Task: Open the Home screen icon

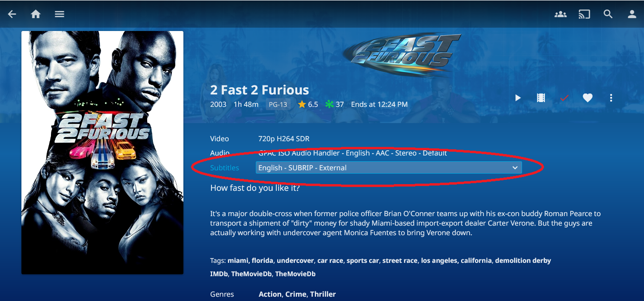Action: coord(36,14)
